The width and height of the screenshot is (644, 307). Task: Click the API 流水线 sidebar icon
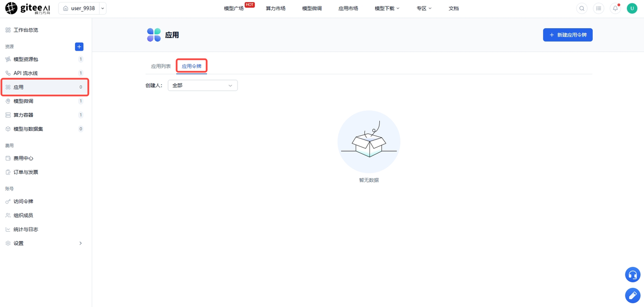[x=8, y=73]
